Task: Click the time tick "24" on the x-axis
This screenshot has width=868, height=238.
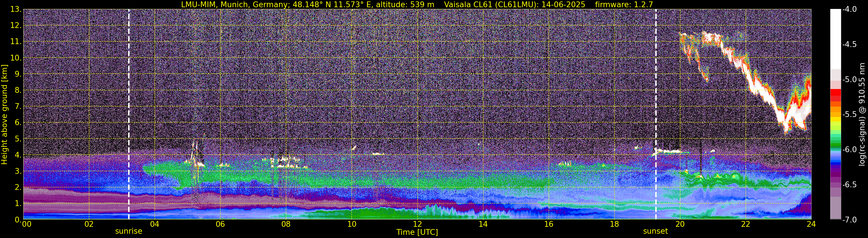Action: pyautogui.click(x=811, y=224)
